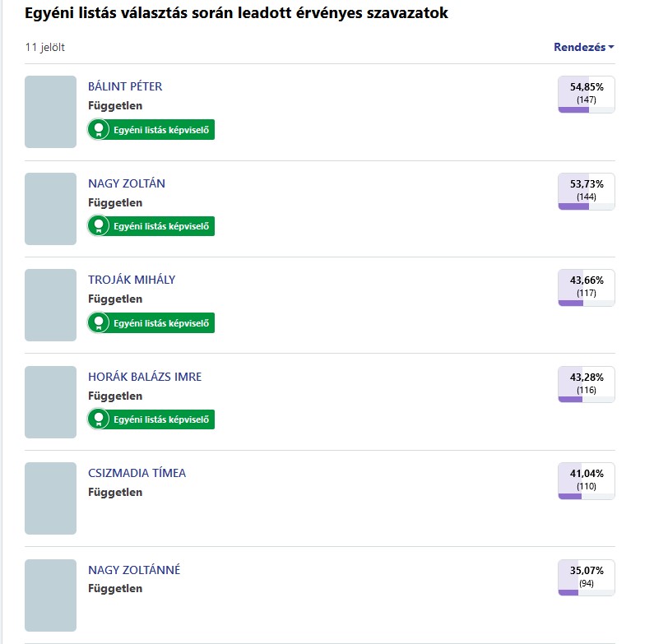Click the CSIZMADIA TÍMEA name link

[137, 473]
